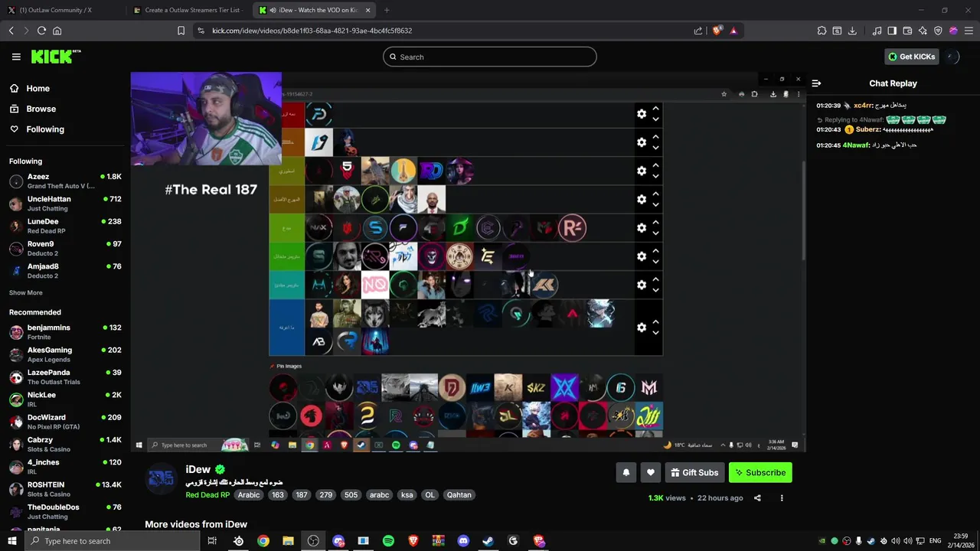
Task: Open Azeez followed channel
Action: [x=65, y=181]
